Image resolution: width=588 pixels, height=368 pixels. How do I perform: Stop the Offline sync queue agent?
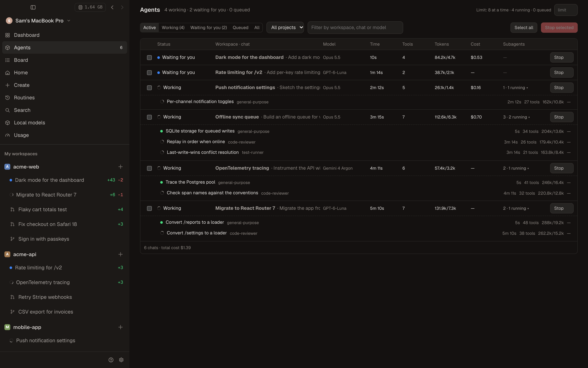point(562,117)
